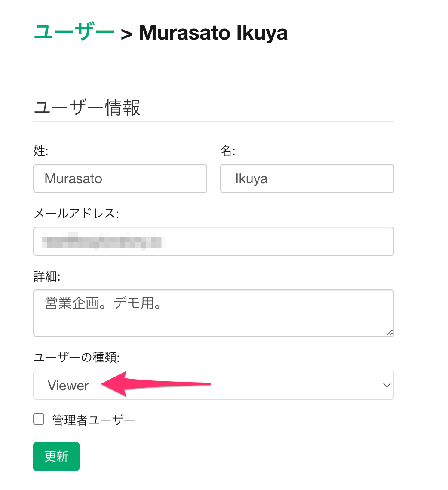Enable the 管理者ユーザー checkbox
The width and height of the screenshot is (448, 490).
click(x=39, y=420)
